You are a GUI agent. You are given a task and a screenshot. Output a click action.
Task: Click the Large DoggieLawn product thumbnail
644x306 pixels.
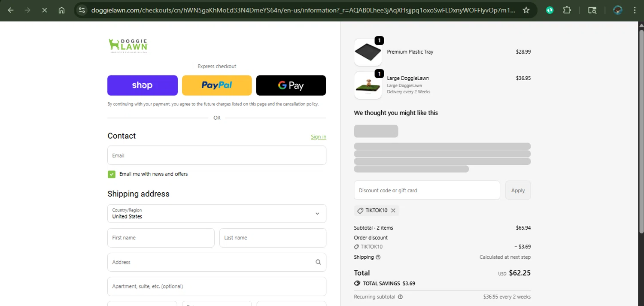(368, 85)
